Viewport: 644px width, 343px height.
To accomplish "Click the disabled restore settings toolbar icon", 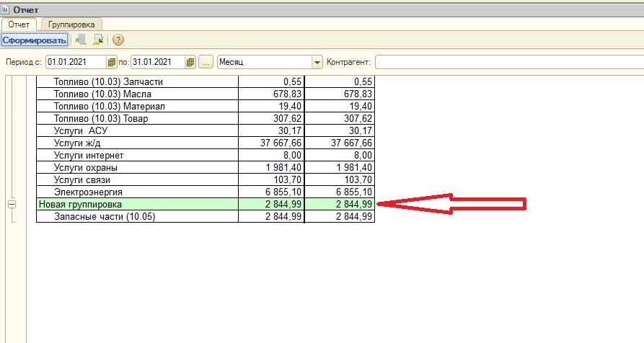I will [81, 40].
